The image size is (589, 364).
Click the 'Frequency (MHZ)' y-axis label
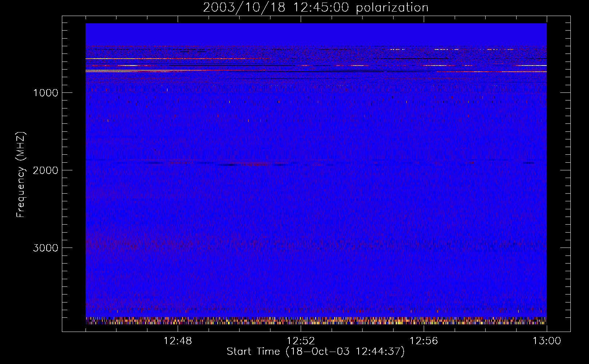coord(21,175)
